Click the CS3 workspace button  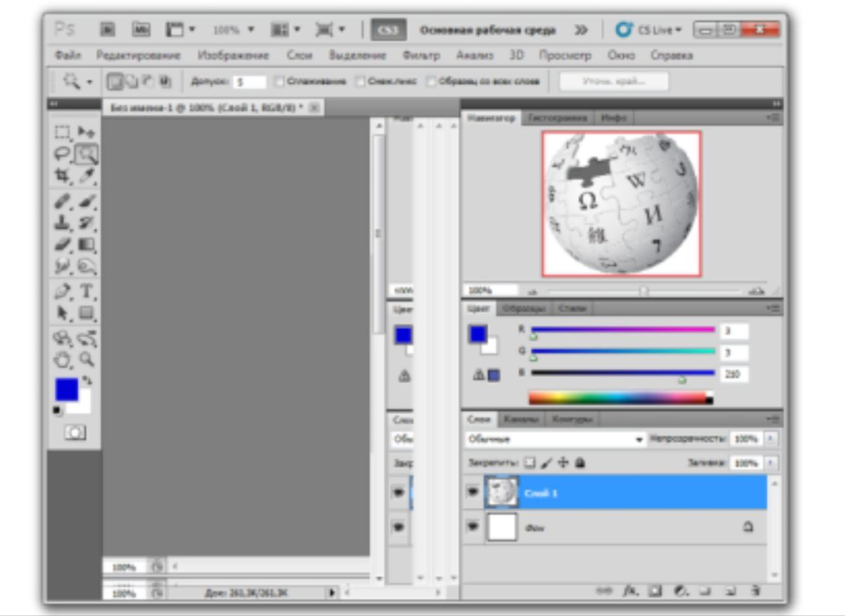pyautogui.click(x=388, y=30)
